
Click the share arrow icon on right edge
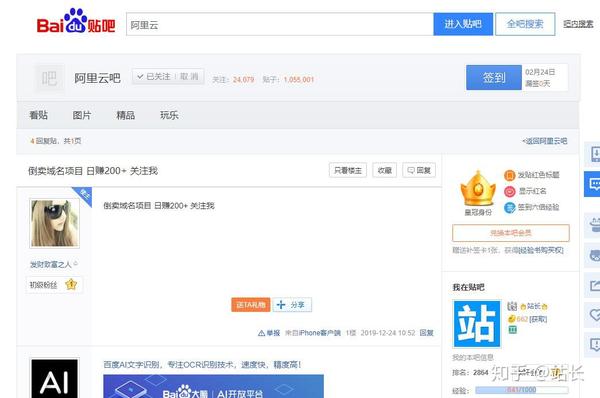click(x=593, y=285)
